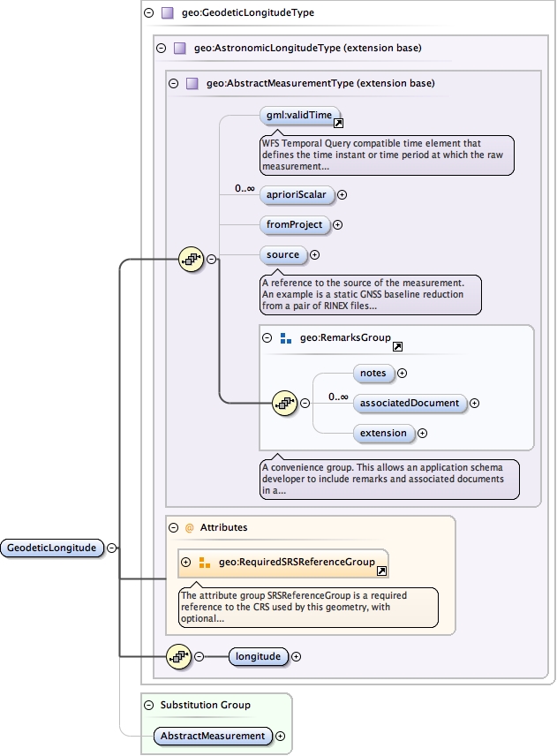Click sequence compositor icon in AbstractMeasurementType
The height and width of the screenshot is (756, 557).
point(192,260)
